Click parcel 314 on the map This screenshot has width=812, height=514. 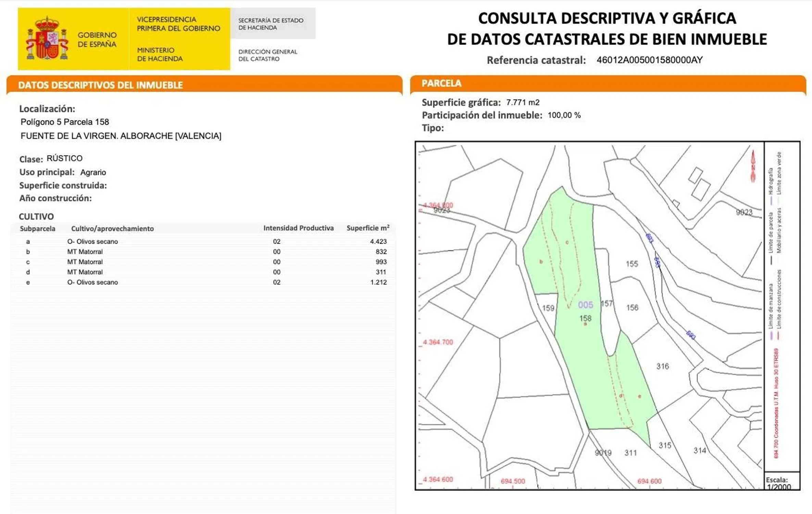(700, 450)
